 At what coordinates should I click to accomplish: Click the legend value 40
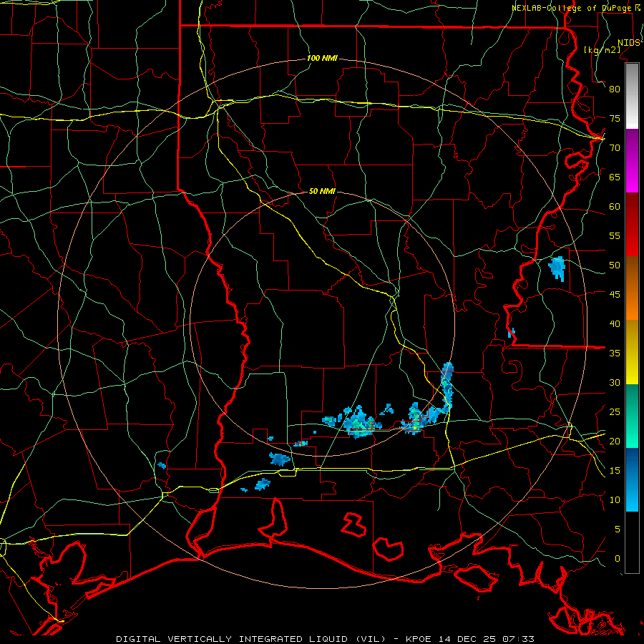pos(615,324)
